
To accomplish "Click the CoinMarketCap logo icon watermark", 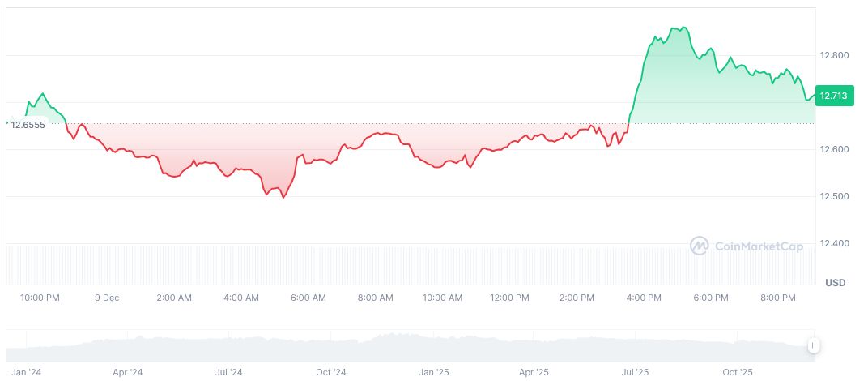I will tap(700, 246).
